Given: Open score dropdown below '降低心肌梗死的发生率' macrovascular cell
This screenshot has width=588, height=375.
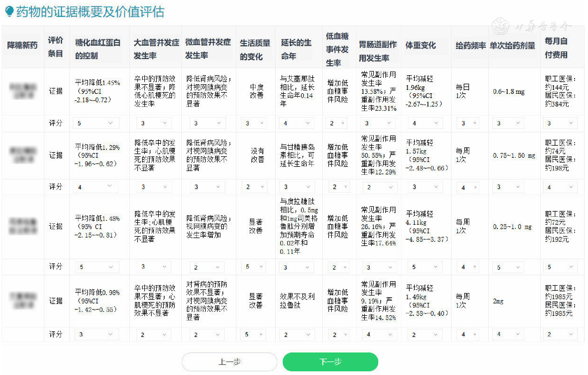Looking at the screenshot, I should click(154, 123).
